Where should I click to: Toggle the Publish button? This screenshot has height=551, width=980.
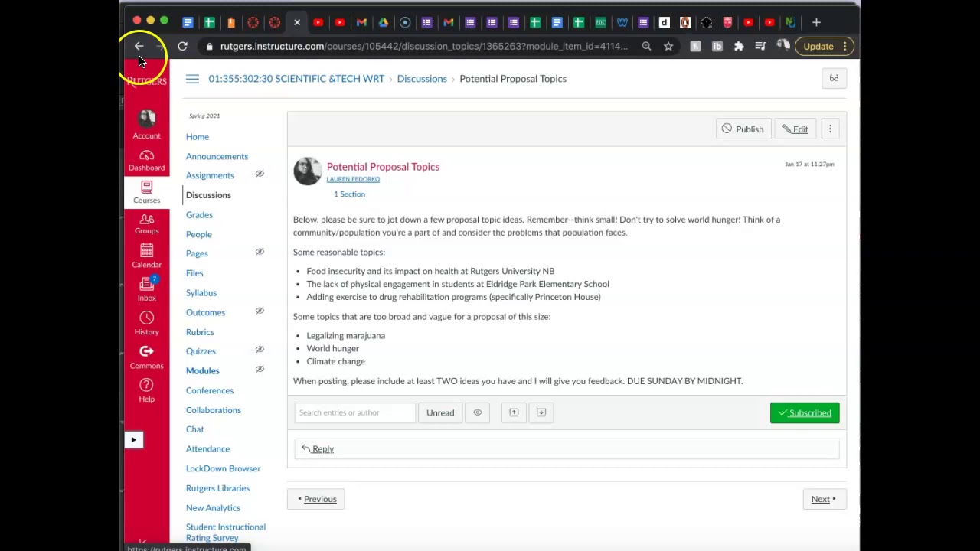click(743, 129)
